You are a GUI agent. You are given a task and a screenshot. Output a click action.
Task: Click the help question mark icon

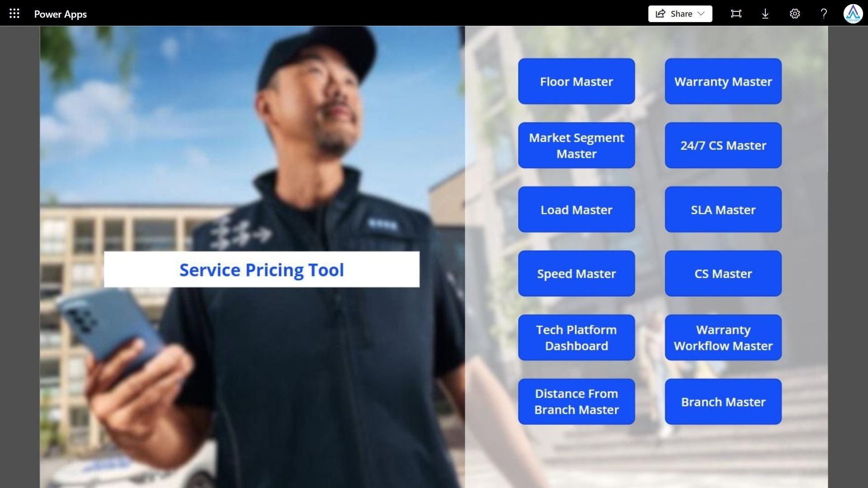coord(824,14)
